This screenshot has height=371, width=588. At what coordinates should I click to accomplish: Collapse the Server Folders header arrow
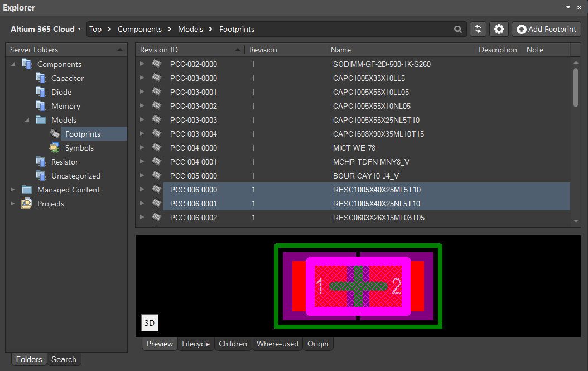[119, 50]
